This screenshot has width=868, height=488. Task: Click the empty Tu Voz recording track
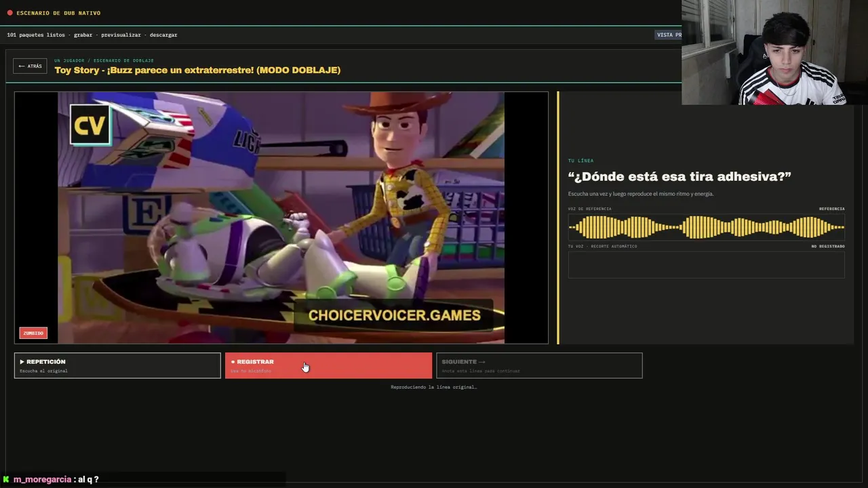tap(706, 264)
